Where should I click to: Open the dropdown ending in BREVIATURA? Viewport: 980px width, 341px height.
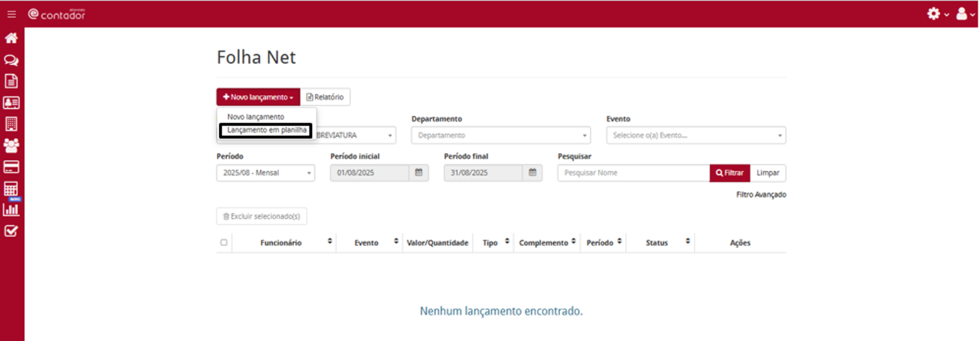click(x=356, y=135)
